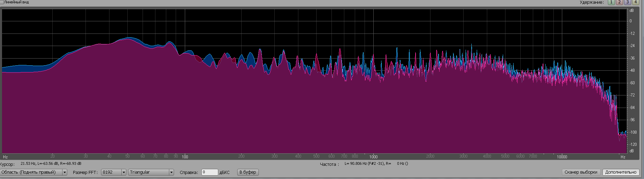Image resolution: width=644 pixels, height=179 pixels.
Task: Click the 0 dB mark on level scale
Action: 630,21
